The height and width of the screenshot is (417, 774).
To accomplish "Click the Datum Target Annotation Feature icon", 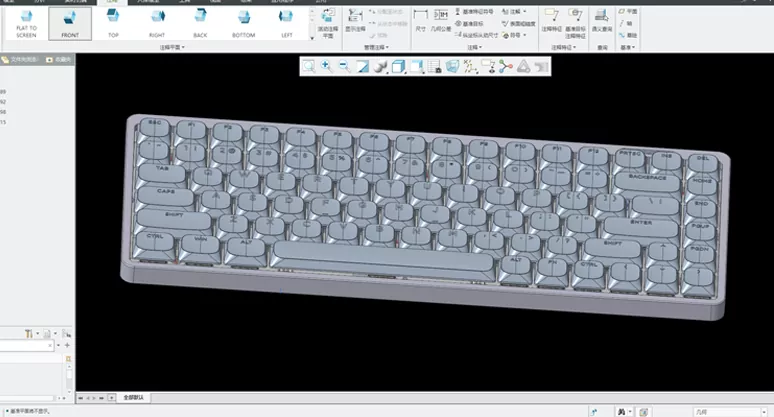I will 575,23.
